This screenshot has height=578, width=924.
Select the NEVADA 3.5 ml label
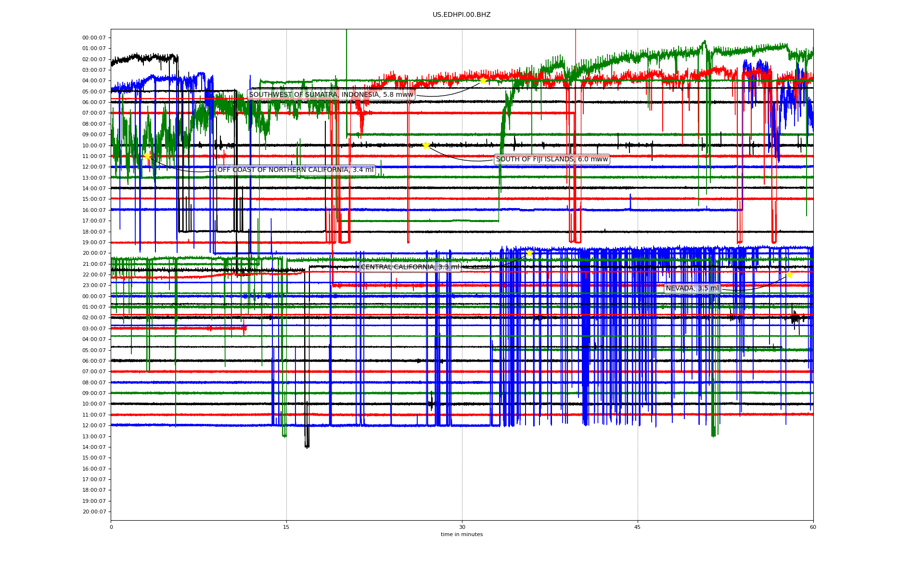[x=692, y=289]
